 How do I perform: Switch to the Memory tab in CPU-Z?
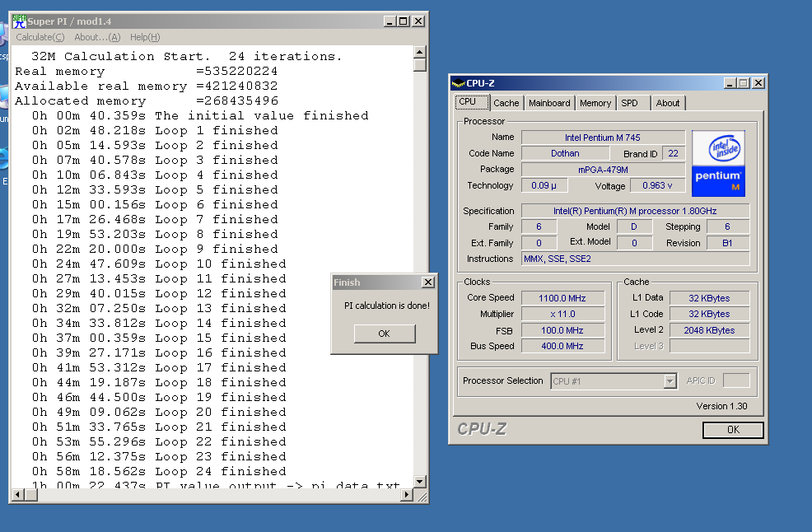coord(595,103)
